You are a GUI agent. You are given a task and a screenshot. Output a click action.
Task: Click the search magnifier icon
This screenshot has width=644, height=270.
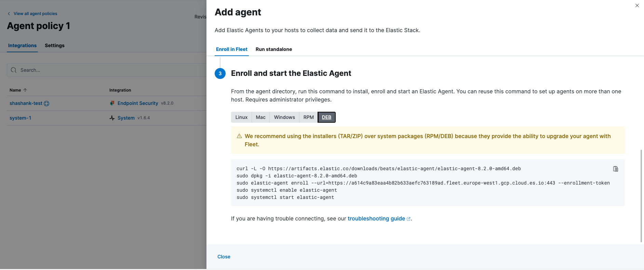click(14, 70)
